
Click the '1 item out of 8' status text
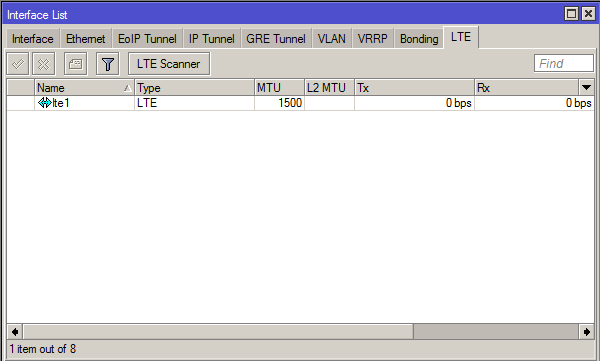coord(42,349)
